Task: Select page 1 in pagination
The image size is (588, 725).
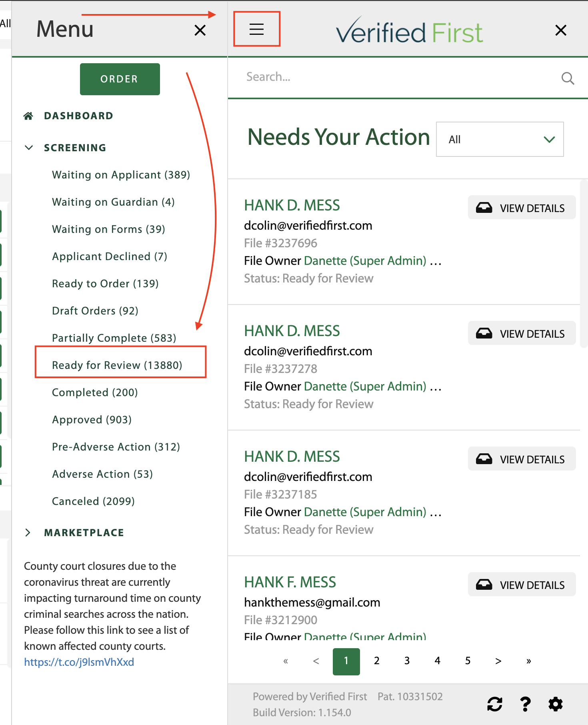Action: point(346,661)
